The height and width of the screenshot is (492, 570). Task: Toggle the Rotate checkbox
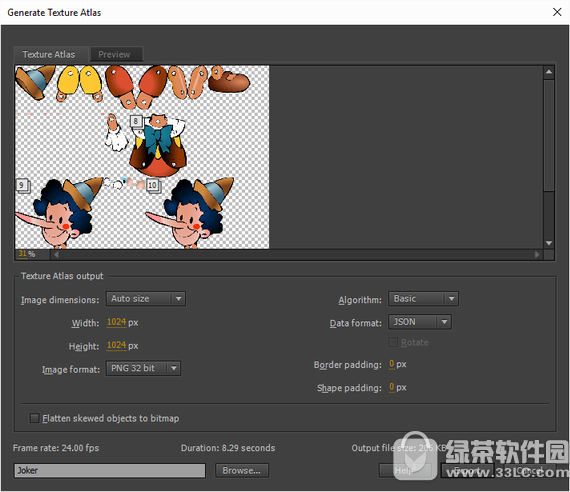point(393,343)
